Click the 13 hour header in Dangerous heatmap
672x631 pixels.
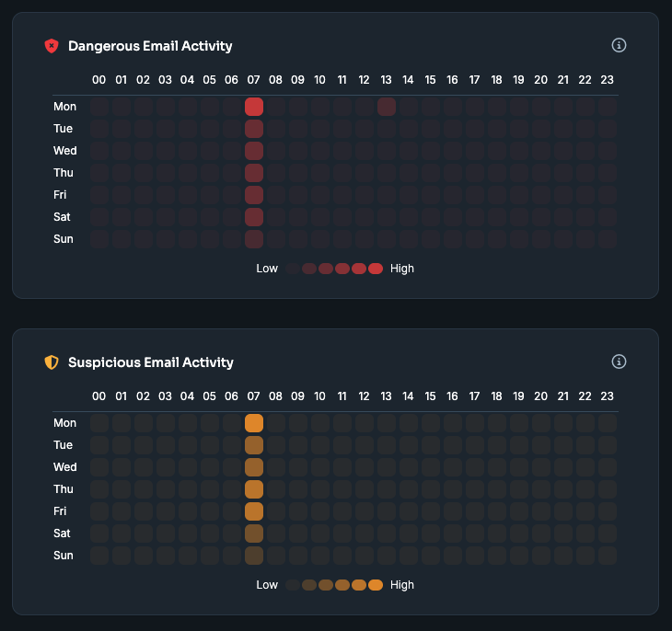point(386,80)
